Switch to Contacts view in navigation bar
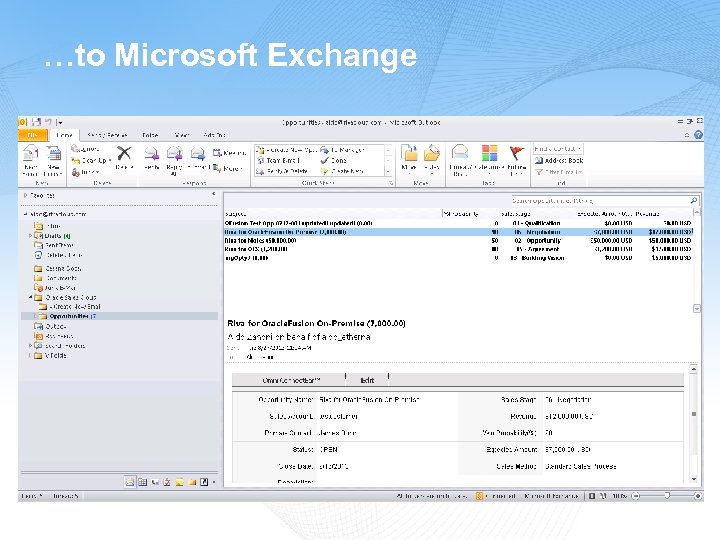 coord(155,482)
